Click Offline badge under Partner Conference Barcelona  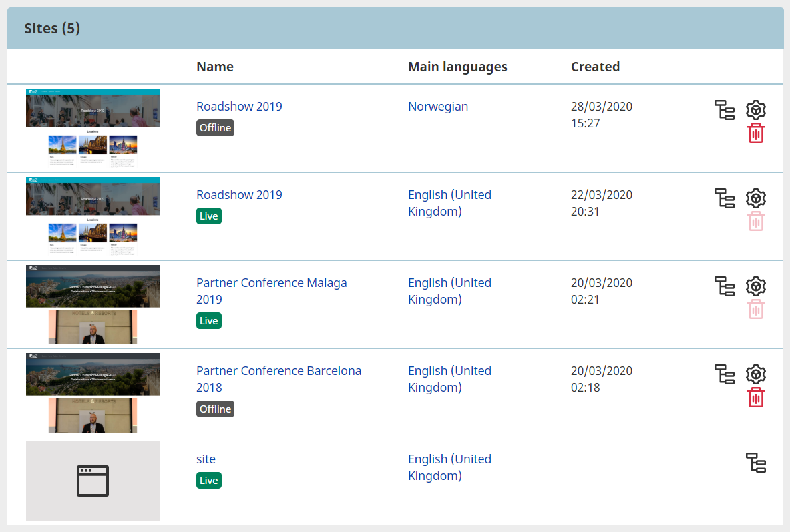pyautogui.click(x=215, y=409)
